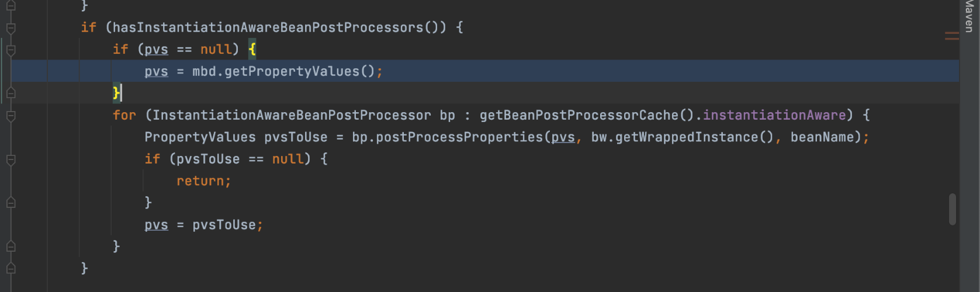Click the getBeanPostProcessorCache method call

click(579, 115)
